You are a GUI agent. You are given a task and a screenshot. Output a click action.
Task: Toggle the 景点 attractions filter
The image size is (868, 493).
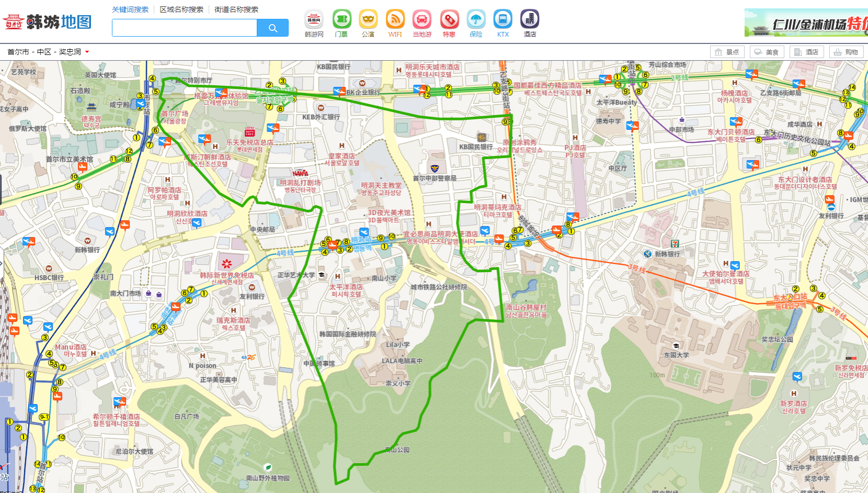click(727, 52)
